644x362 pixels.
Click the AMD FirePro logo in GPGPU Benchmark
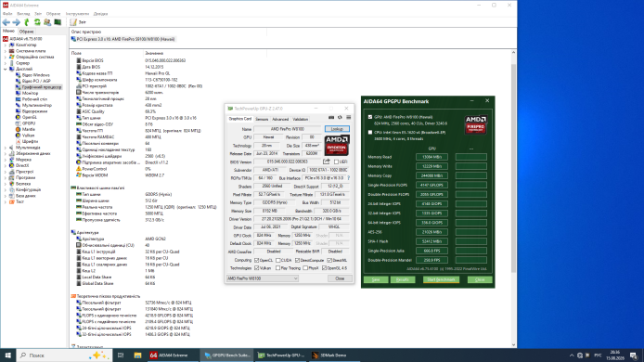[476, 124]
